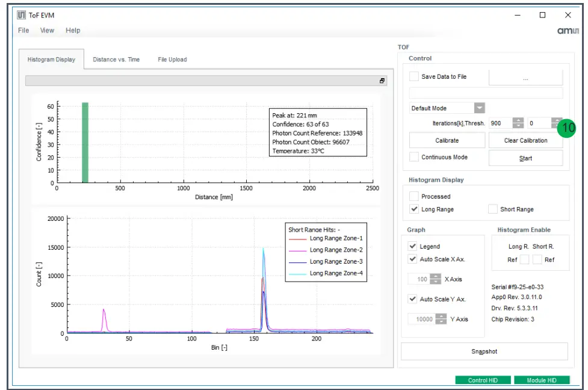Viewport: 588px width, 390px height.
Task: Switch to the Distance vs. Time tab
Action: point(116,60)
